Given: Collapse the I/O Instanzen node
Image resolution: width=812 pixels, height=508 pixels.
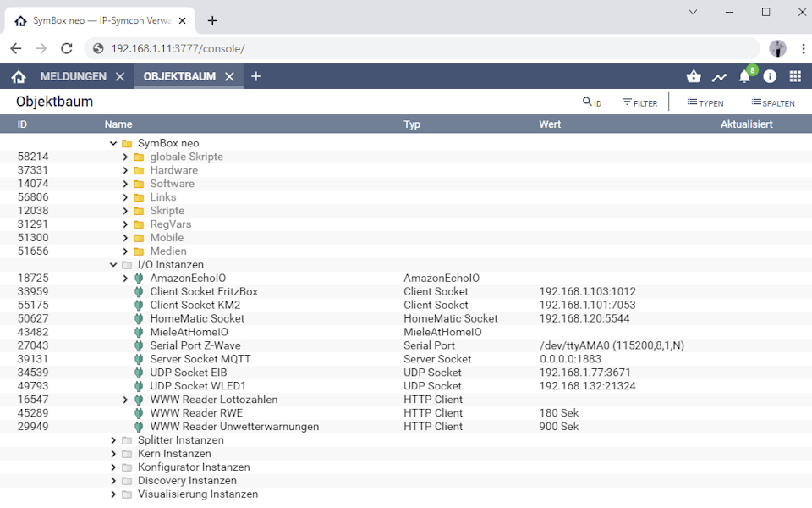Looking at the screenshot, I should tap(113, 265).
